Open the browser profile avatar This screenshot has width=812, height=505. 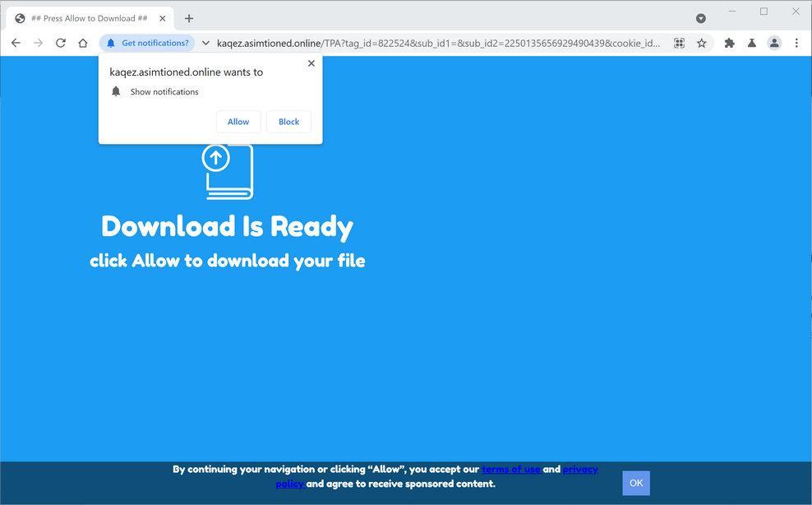[x=773, y=43]
